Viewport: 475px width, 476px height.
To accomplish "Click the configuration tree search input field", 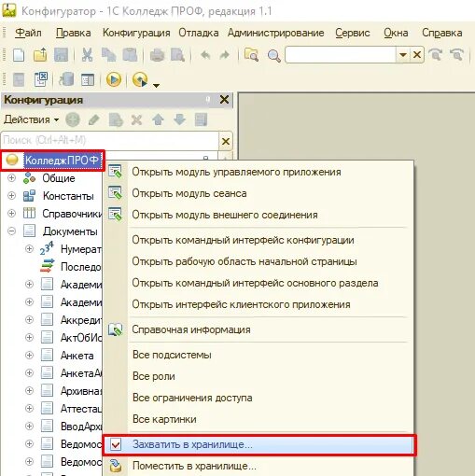I will pos(110,141).
